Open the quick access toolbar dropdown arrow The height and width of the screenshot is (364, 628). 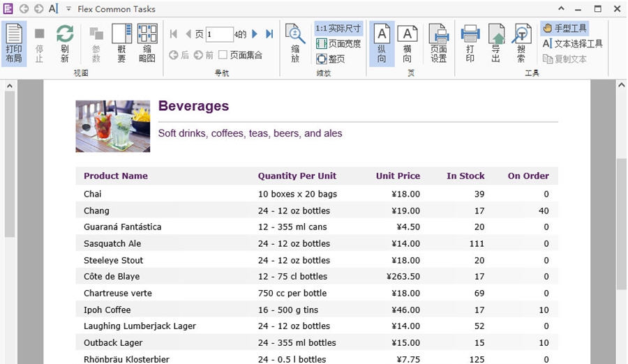(x=68, y=9)
